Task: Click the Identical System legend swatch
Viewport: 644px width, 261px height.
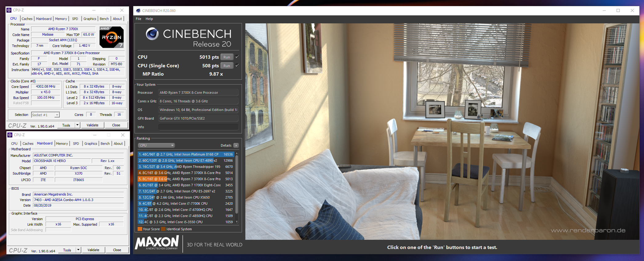Action: point(163,229)
